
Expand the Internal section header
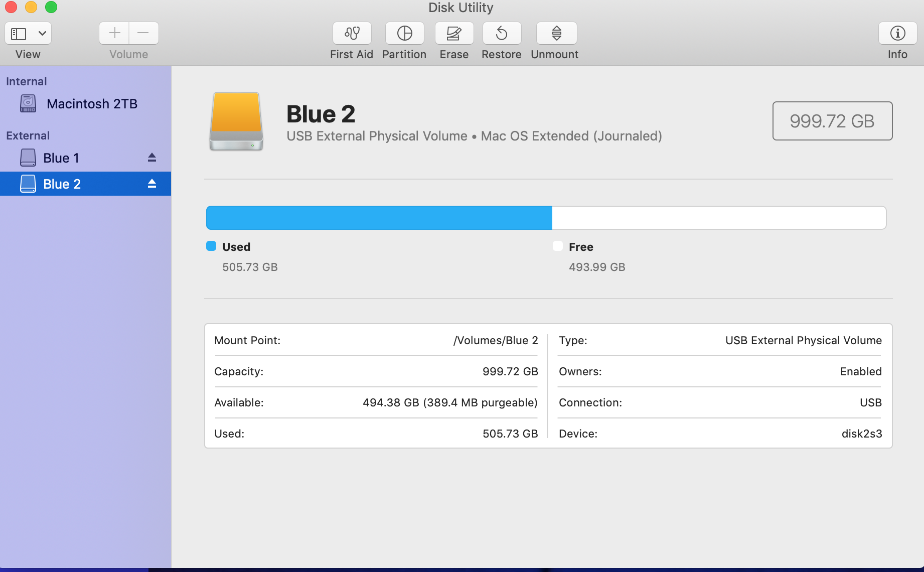pos(26,81)
